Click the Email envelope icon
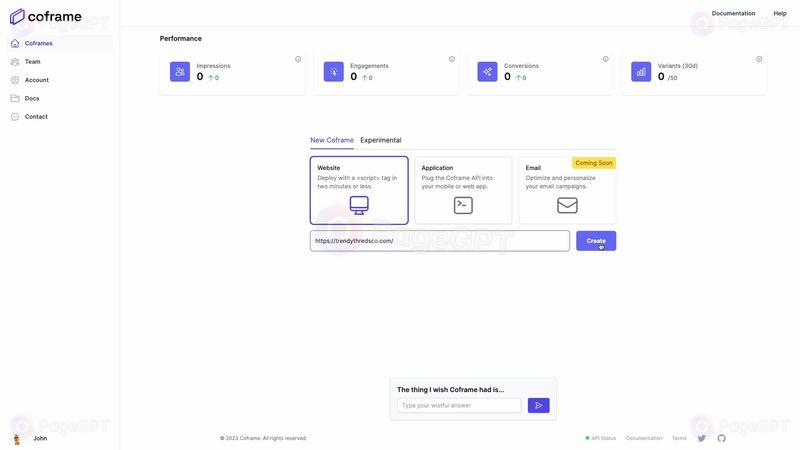Viewport: 800px width, 450px height. tap(567, 206)
